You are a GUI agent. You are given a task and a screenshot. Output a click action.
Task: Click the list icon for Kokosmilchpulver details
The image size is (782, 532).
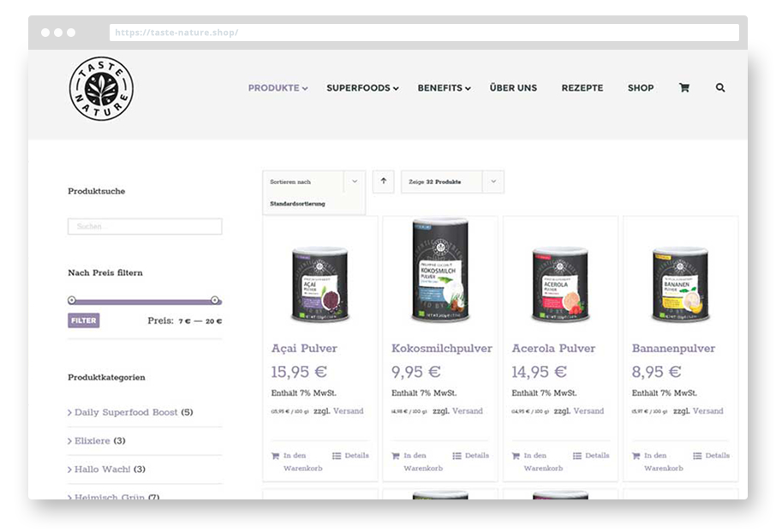coord(457,456)
